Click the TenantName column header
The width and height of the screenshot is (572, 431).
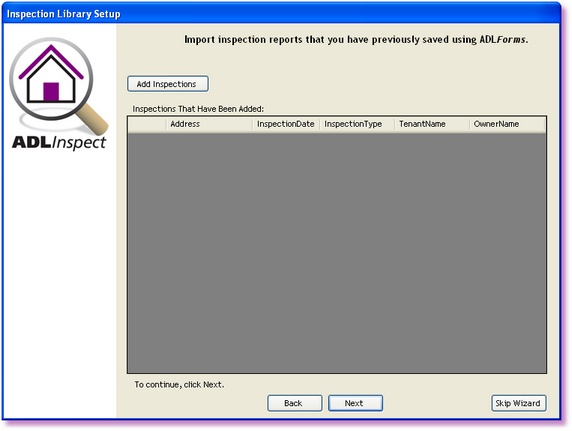pyautogui.click(x=432, y=124)
